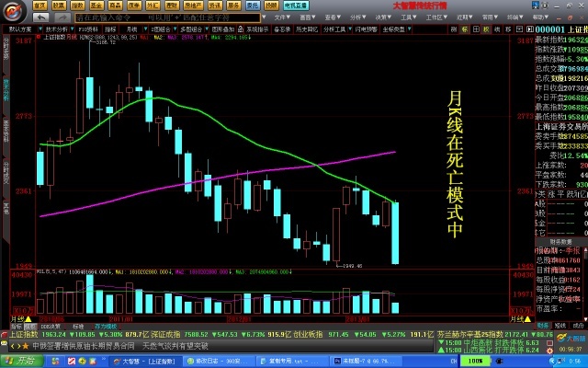Click the window layout square icon
This screenshot has width=588, height=368.
click(x=519, y=29)
